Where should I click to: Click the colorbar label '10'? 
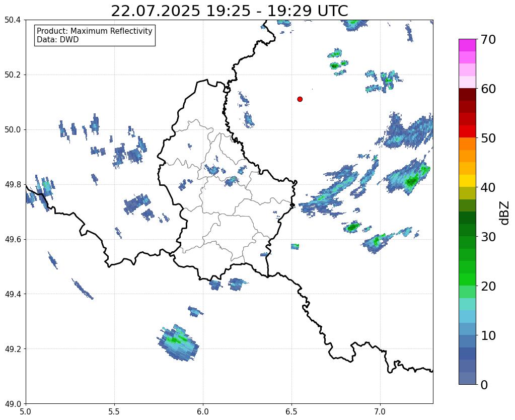488,335
